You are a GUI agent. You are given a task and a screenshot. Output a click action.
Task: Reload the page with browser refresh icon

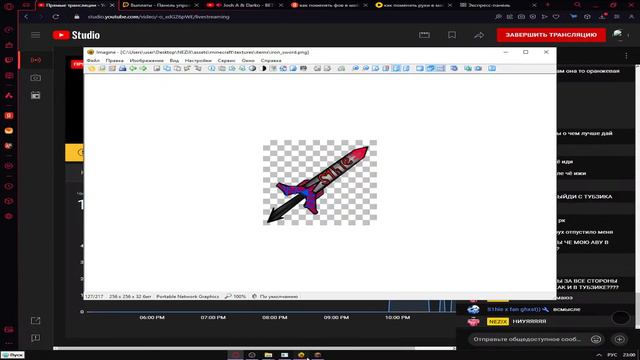(56, 17)
